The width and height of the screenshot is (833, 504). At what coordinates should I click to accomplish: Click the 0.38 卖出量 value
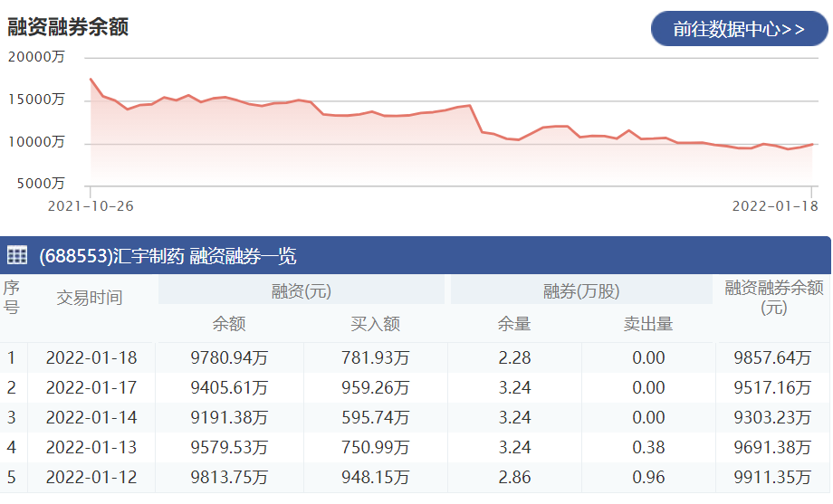(648, 447)
